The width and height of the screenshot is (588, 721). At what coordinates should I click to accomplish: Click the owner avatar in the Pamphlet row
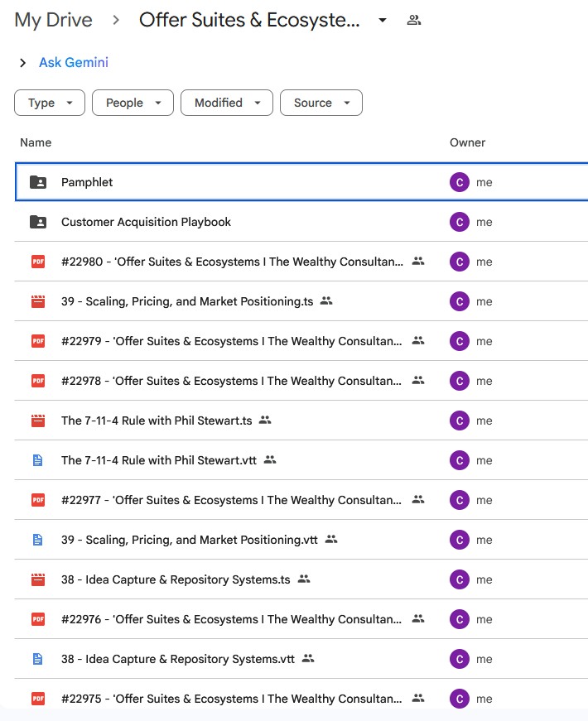point(459,182)
